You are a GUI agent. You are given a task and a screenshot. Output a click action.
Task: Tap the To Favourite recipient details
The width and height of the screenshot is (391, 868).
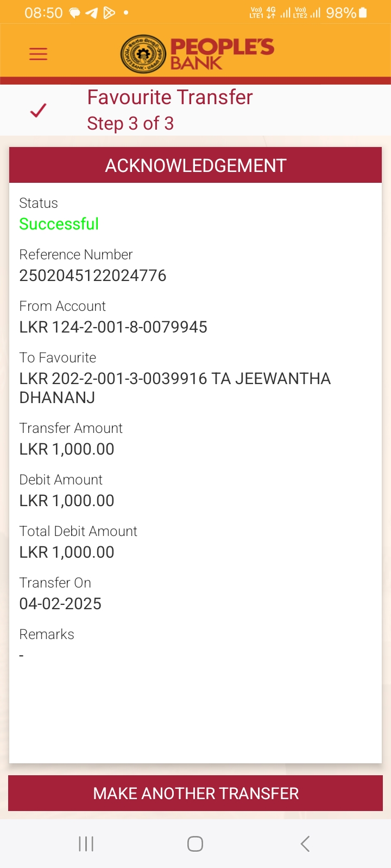tap(175, 388)
